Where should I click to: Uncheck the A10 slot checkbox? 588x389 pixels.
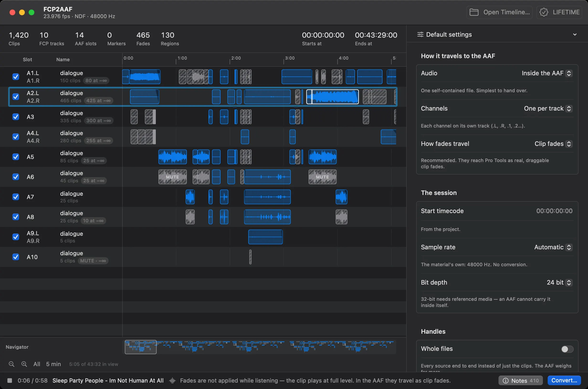(x=16, y=257)
